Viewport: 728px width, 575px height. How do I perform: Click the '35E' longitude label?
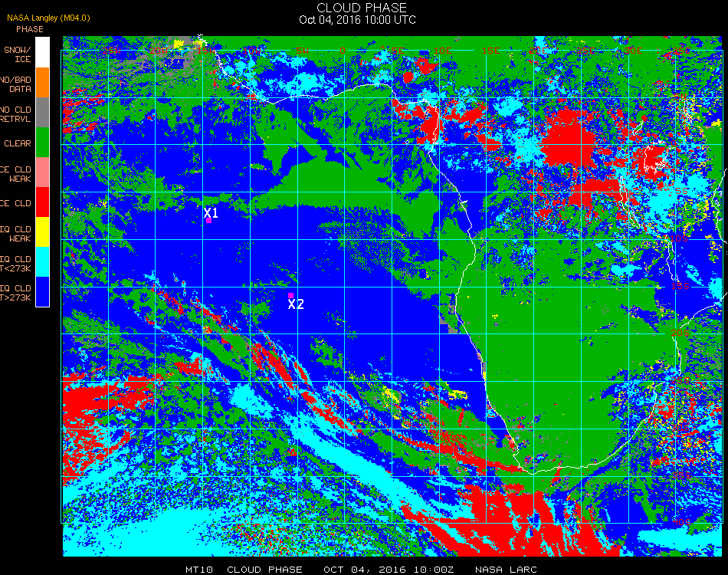[681, 50]
